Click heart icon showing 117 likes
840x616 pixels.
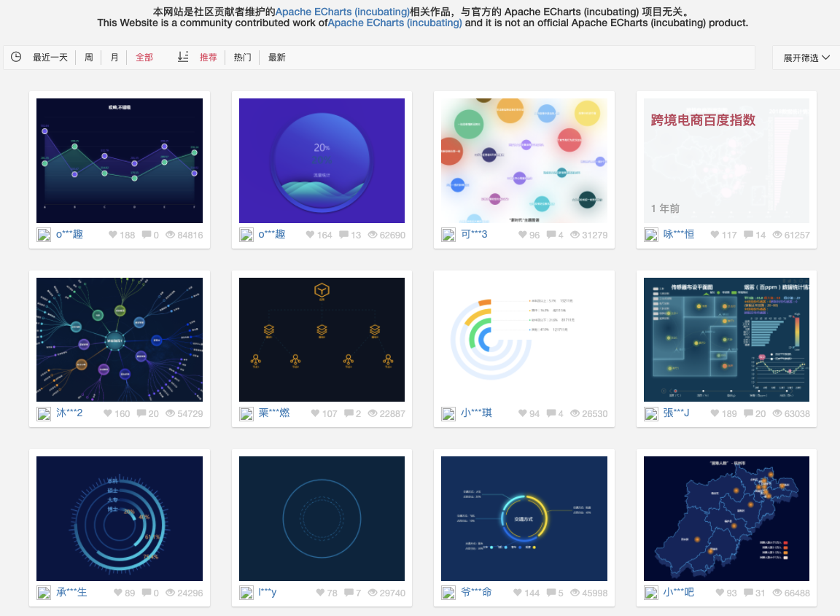(x=714, y=235)
